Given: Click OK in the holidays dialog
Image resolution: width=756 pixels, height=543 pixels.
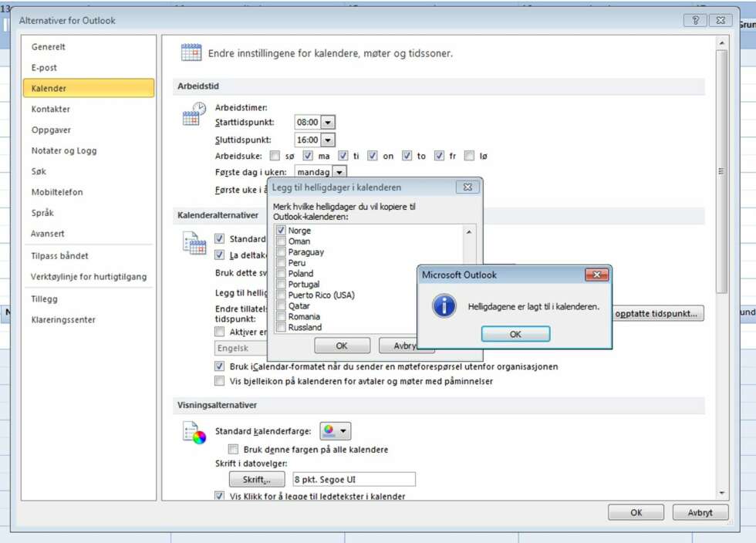Looking at the screenshot, I should click(x=342, y=346).
